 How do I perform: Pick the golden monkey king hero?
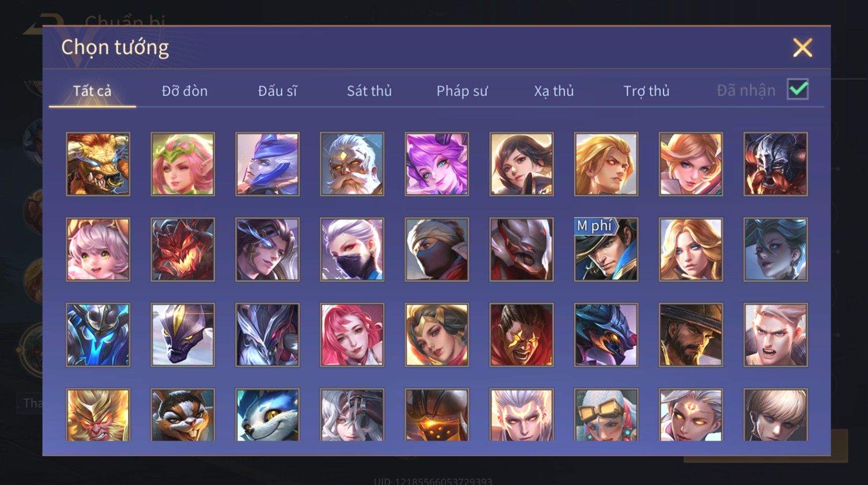pyautogui.click(x=98, y=415)
